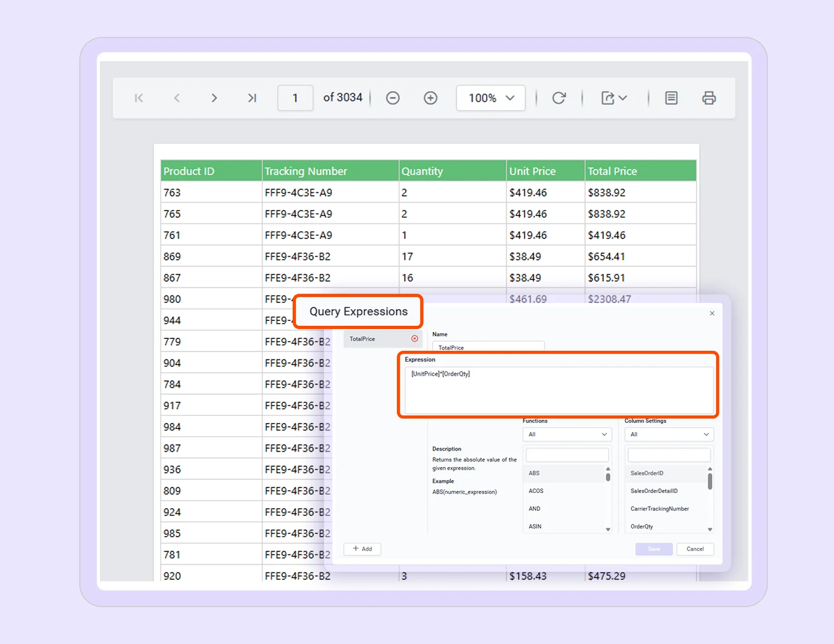Screen dimensions: 834x644
Task: Click the Add button to create new expression
Action: (x=362, y=549)
